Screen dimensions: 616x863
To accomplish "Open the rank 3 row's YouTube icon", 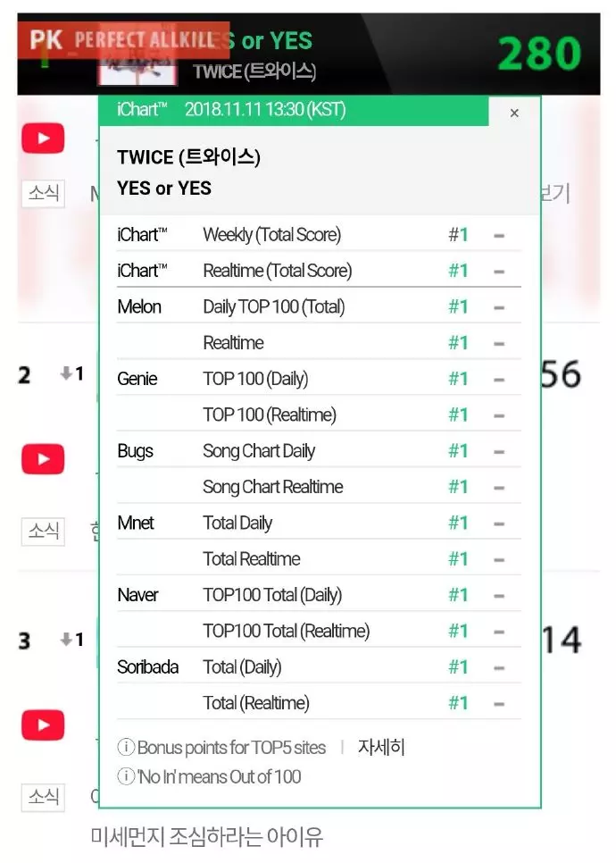I will click(43, 725).
